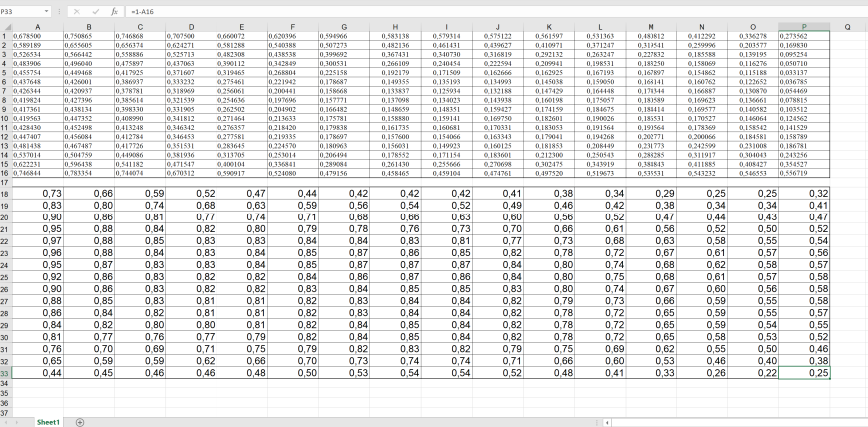This screenshot has width=868, height=427.
Task: Select cell M13 with 0,231773
Action: tap(651, 146)
